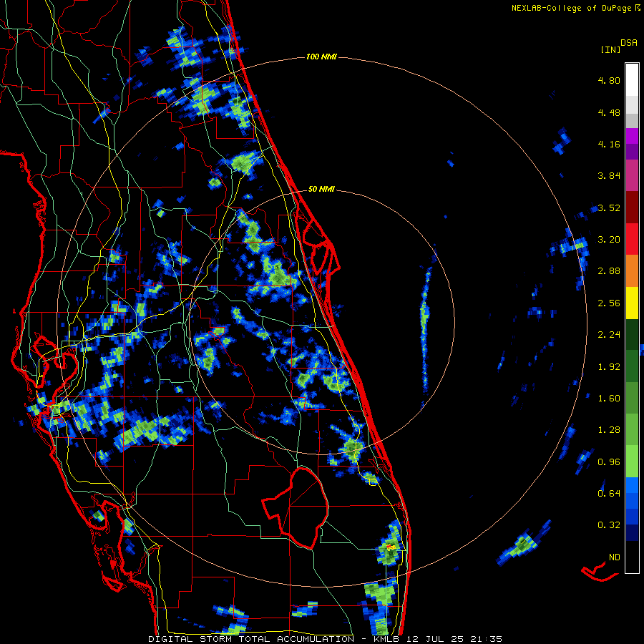Pick the magenta legend swatch near 4.16

point(632,136)
